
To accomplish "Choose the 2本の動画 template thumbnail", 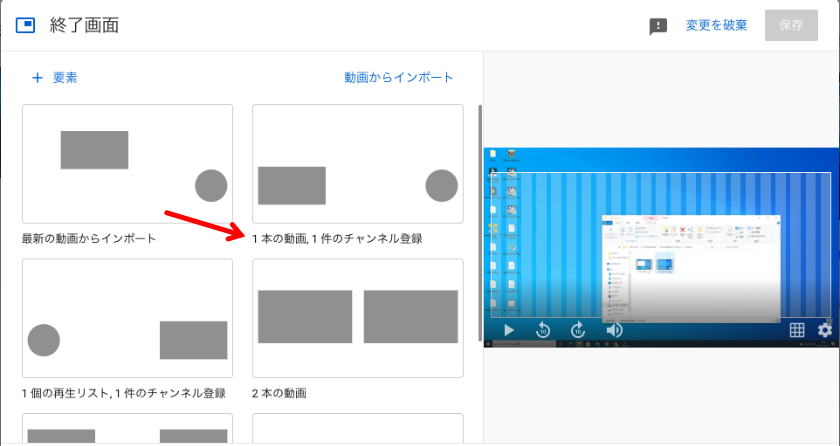I will tap(358, 318).
